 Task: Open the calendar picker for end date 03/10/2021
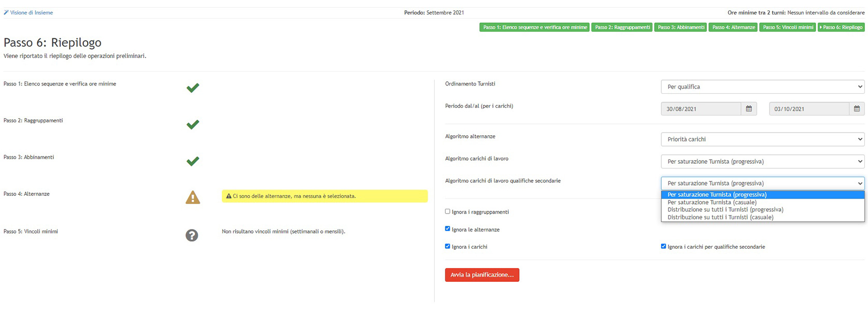[x=857, y=109]
